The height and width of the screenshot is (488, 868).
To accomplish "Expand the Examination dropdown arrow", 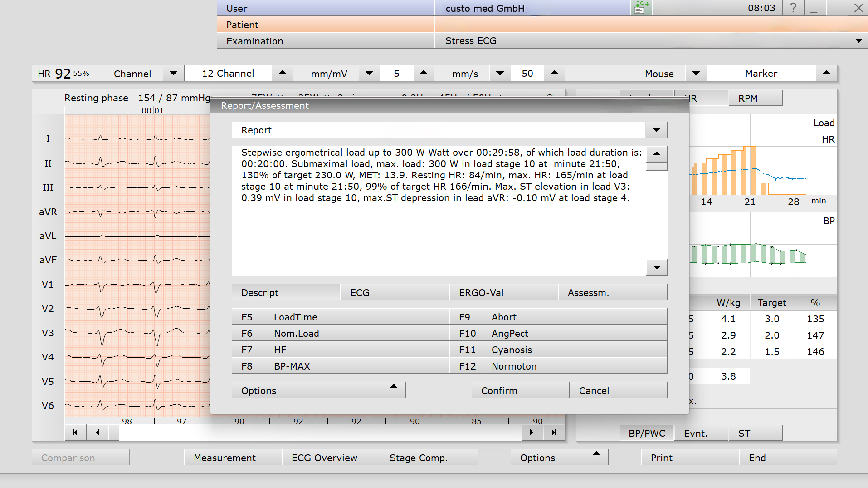I will click(858, 40).
